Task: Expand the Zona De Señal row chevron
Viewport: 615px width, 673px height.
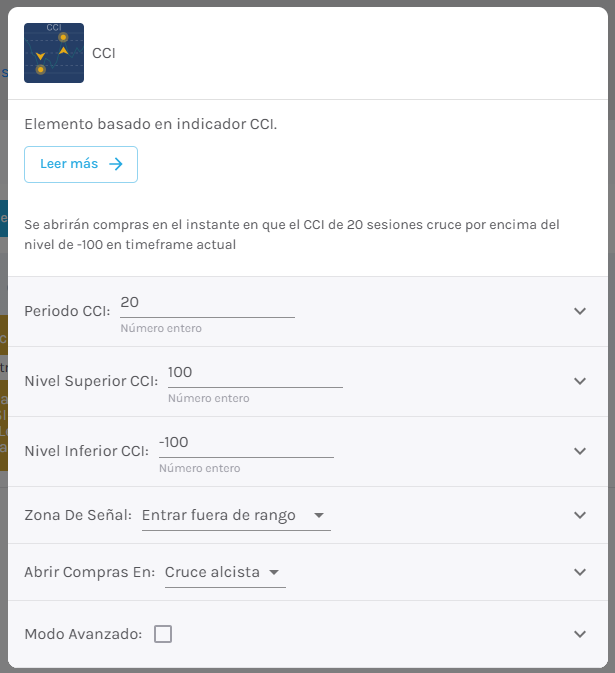Action: click(x=580, y=515)
